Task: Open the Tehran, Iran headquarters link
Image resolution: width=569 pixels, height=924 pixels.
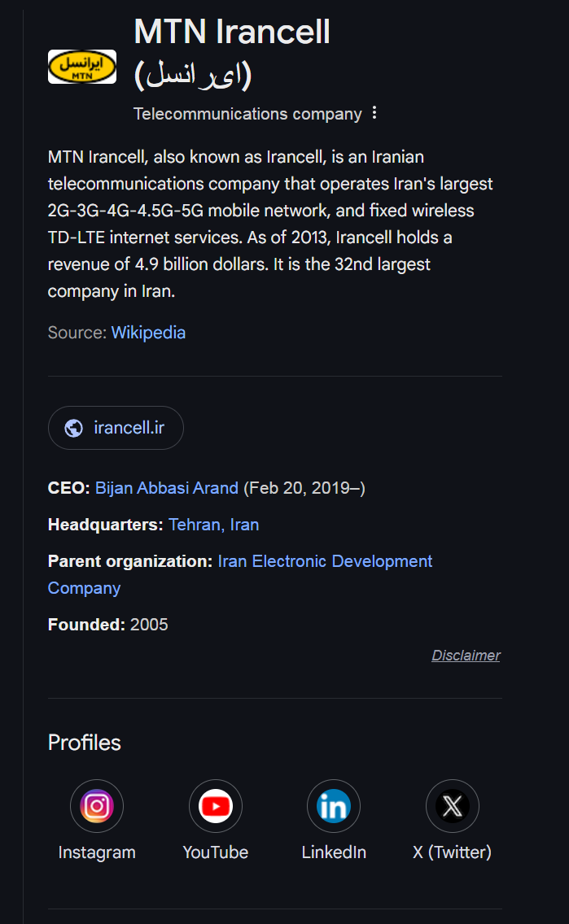Action: 213,525
